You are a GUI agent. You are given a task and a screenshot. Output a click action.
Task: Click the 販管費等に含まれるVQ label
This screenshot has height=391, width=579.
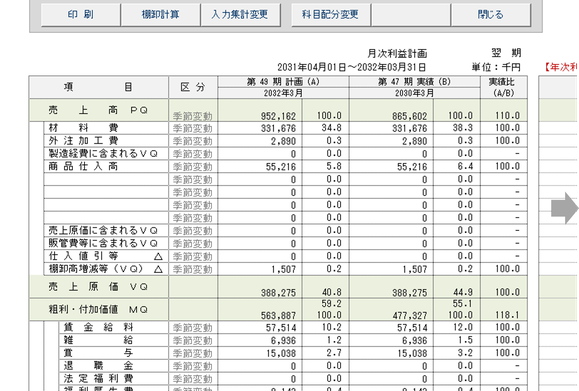[103, 243]
